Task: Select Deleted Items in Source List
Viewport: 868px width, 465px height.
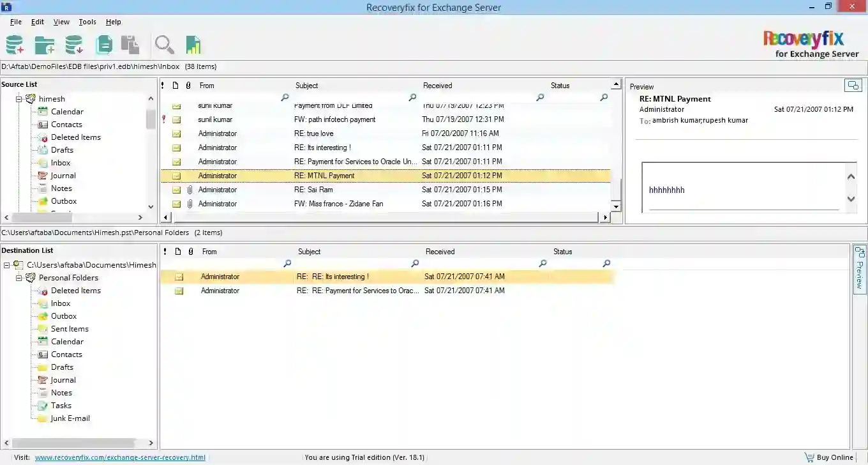Action: 75,137
